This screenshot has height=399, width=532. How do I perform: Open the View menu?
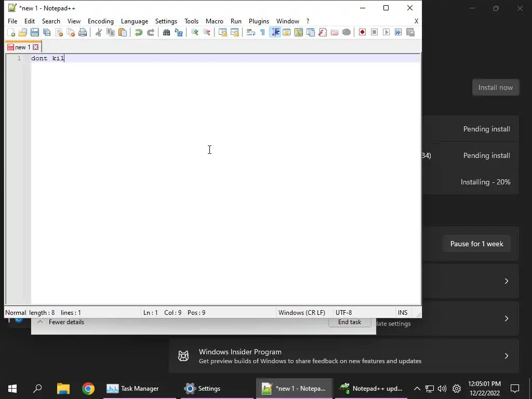(x=74, y=21)
